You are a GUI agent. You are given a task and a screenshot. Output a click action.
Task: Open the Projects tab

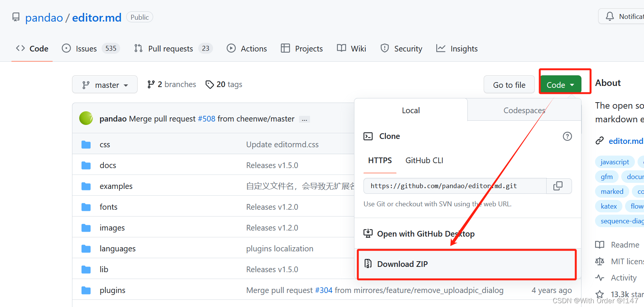[x=302, y=48]
